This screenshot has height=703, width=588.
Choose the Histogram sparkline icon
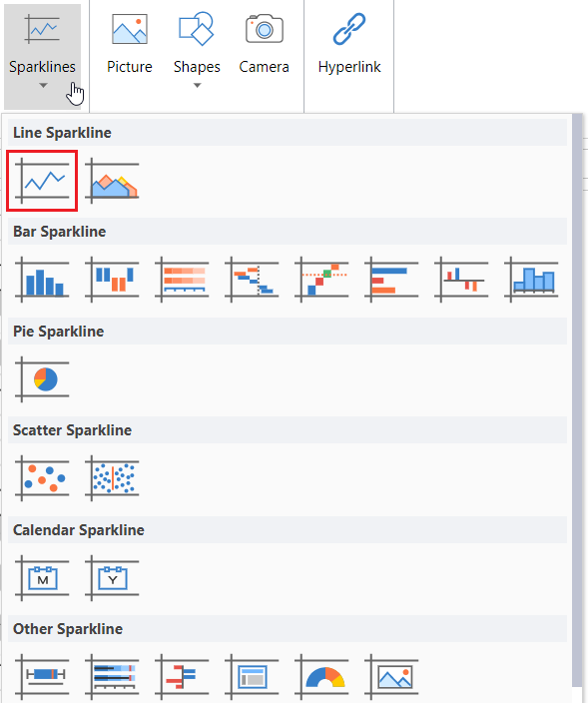(531, 280)
